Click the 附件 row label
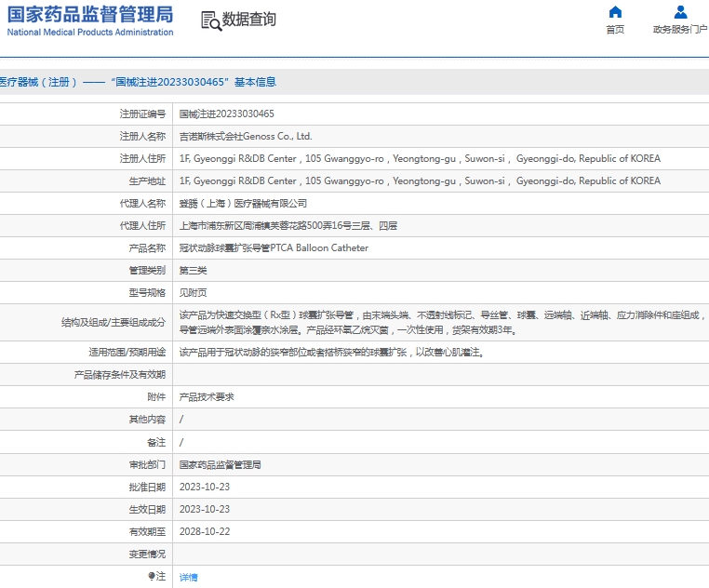The width and height of the screenshot is (709, 588). 156,397
